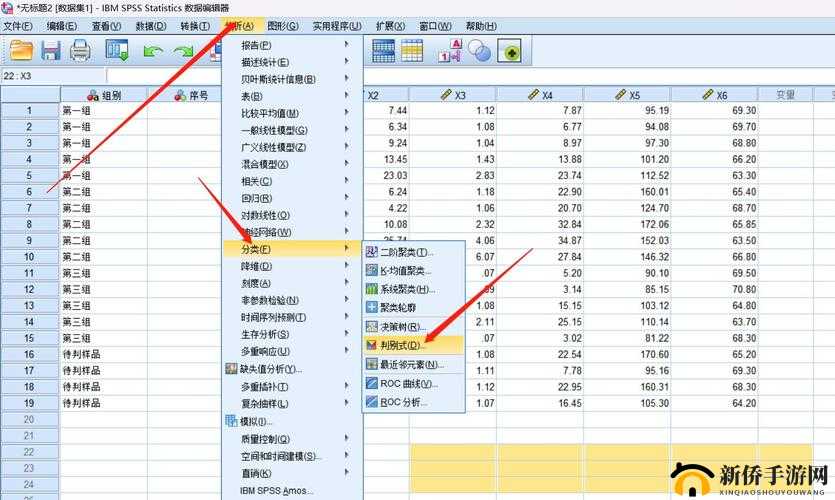The image size is (835, 500).
Task: Click the green Undo arrow icon
Action: (153, 49)
